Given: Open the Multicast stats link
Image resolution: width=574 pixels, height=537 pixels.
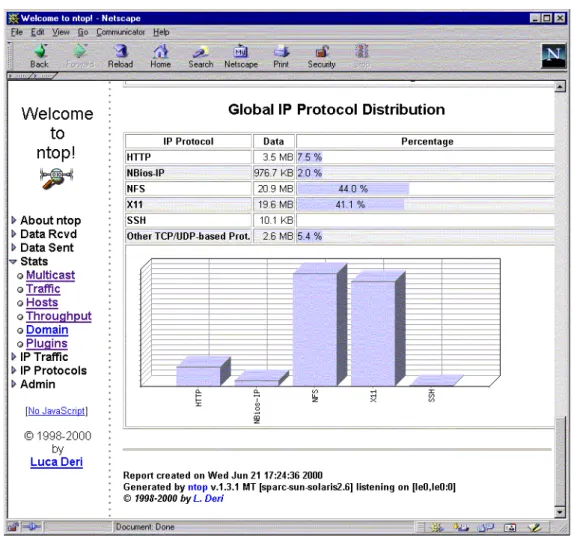Looking at the screenshot, I should pos(51,275).
